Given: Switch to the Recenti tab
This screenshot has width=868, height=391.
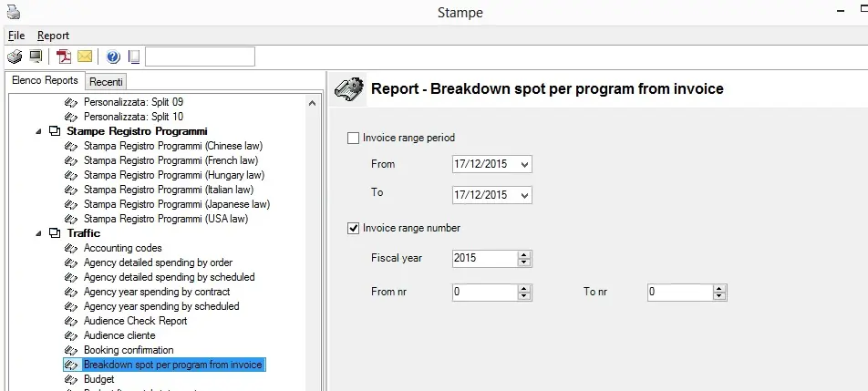Looking at the screenshot, I should click(106, 82).
